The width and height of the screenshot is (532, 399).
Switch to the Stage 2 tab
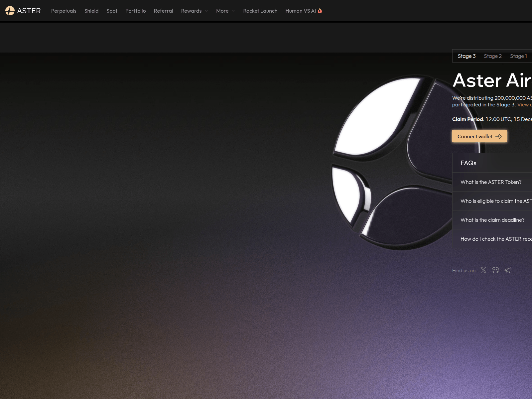point(493,56)
